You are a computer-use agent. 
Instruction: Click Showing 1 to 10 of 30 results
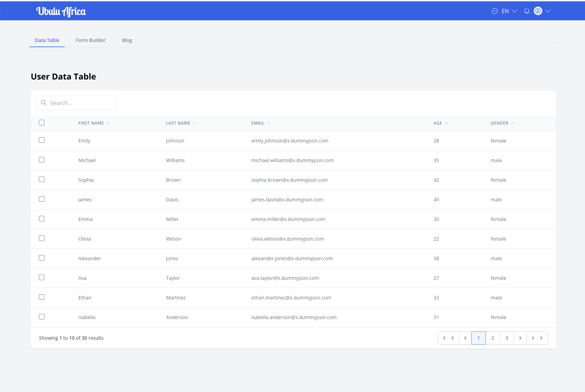71,338
